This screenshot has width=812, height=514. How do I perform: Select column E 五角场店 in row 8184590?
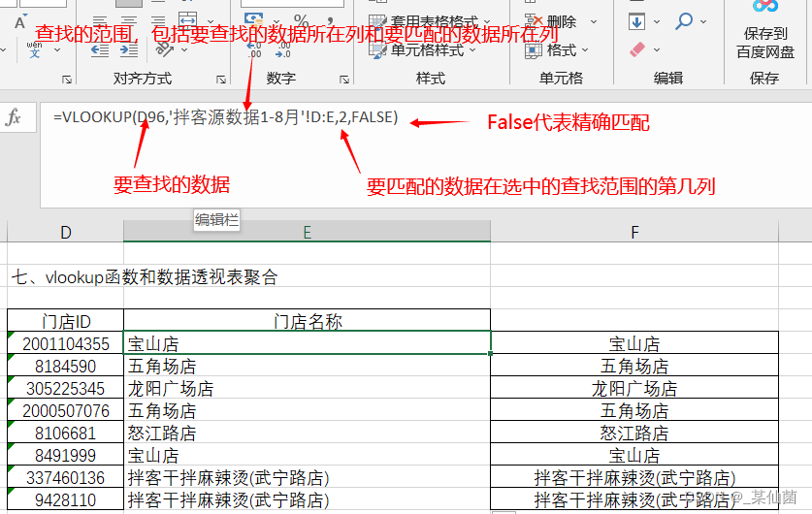(x=307, y=366)
